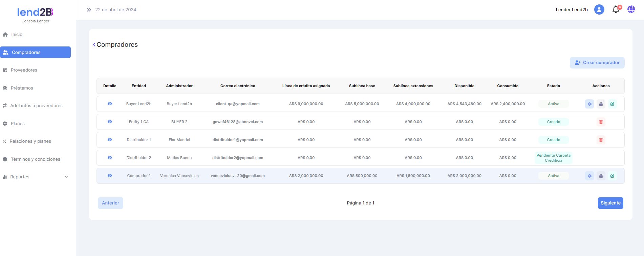Click the user profile avatar

pos(599,9)
